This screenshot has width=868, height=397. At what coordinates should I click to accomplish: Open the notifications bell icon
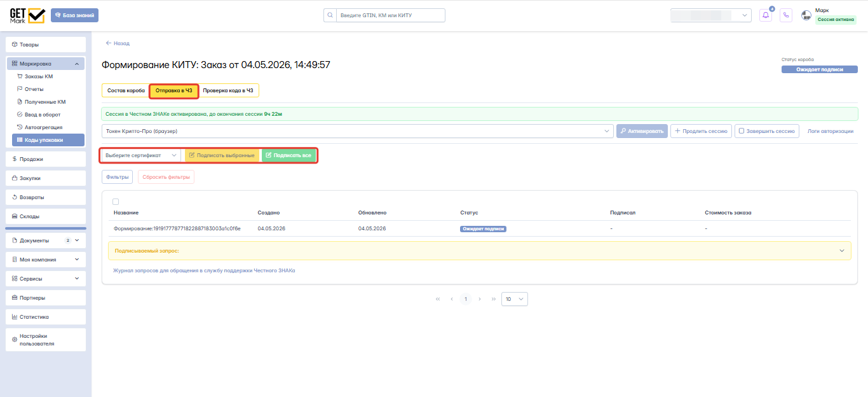(766, 15)
